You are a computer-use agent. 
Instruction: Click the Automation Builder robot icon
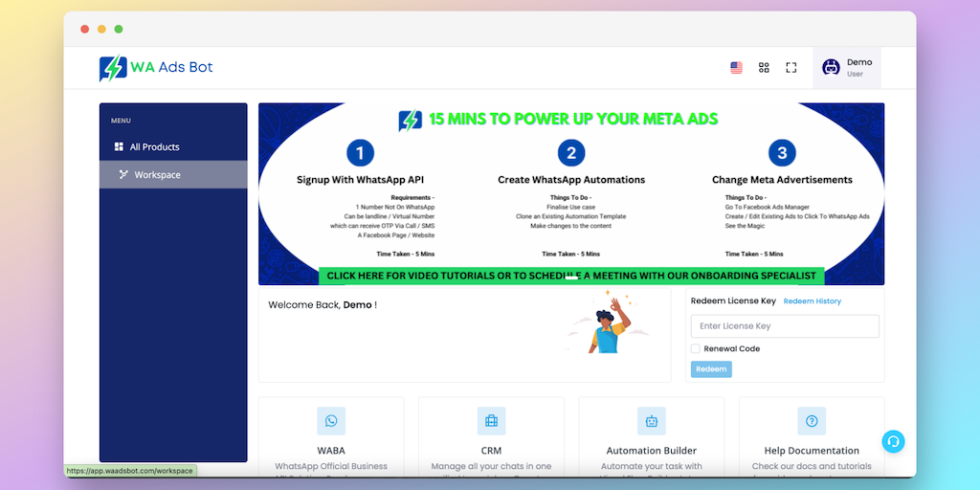652,421
